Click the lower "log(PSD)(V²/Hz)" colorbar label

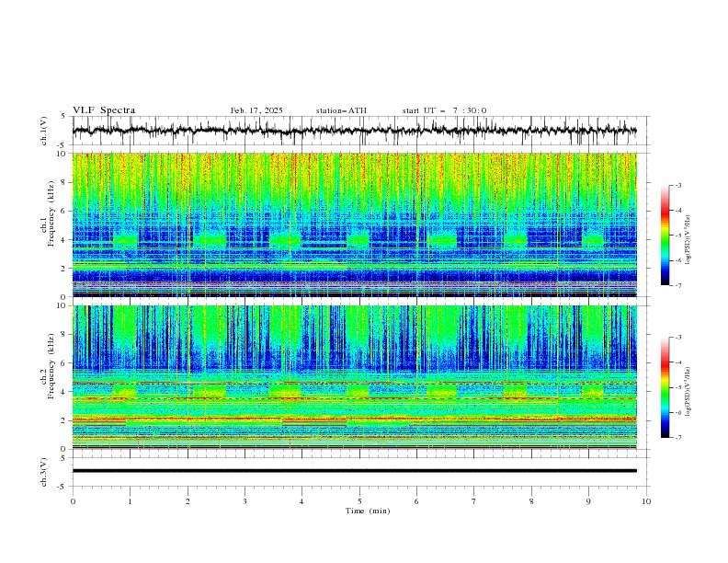[688, 391]
